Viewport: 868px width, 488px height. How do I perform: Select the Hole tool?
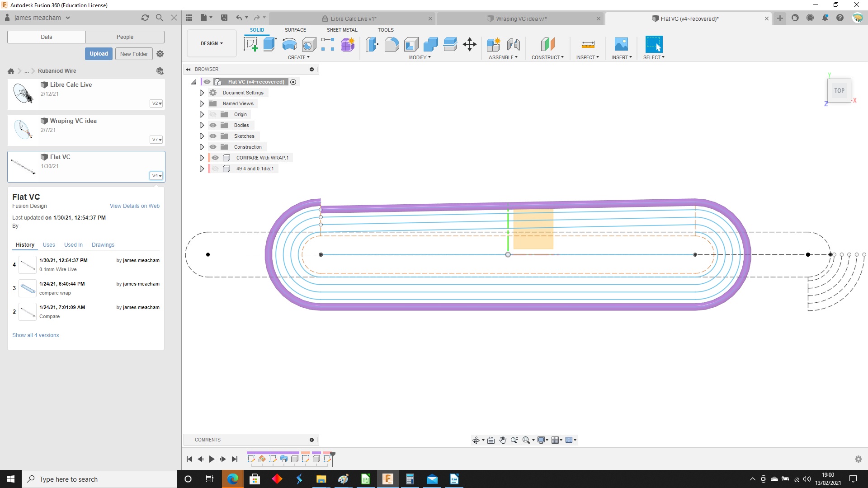coord(309,44)
